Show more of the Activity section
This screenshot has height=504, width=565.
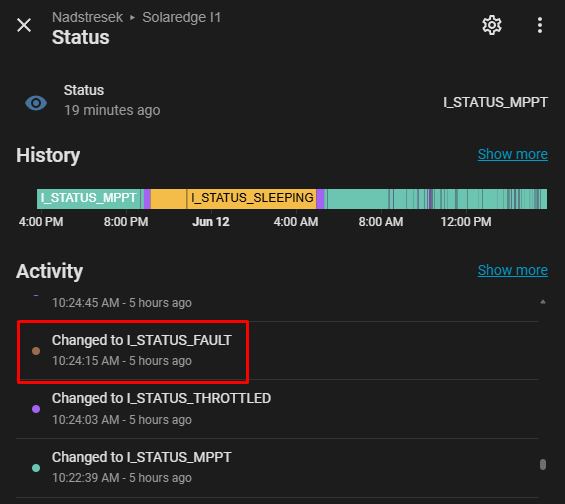512,270
